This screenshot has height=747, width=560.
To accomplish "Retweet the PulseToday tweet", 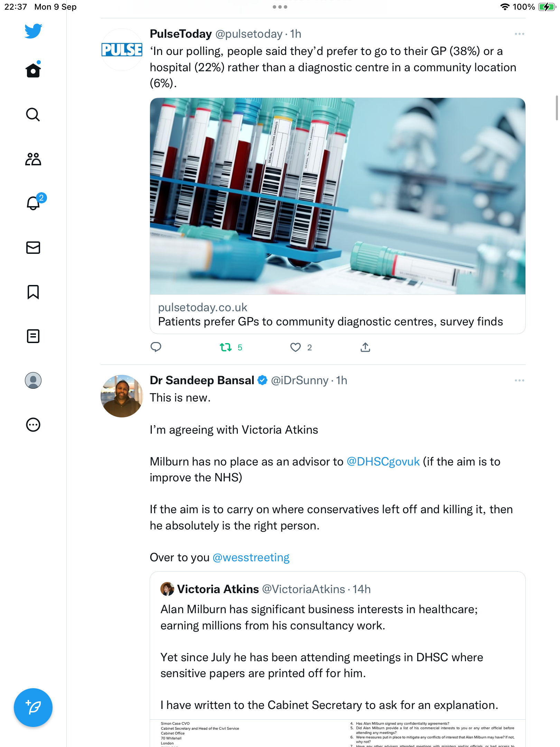I will point(226,347).
